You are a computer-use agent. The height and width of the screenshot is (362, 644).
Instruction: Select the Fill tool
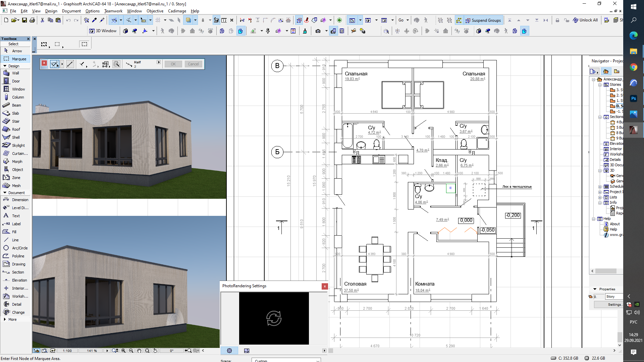[15, 232]
